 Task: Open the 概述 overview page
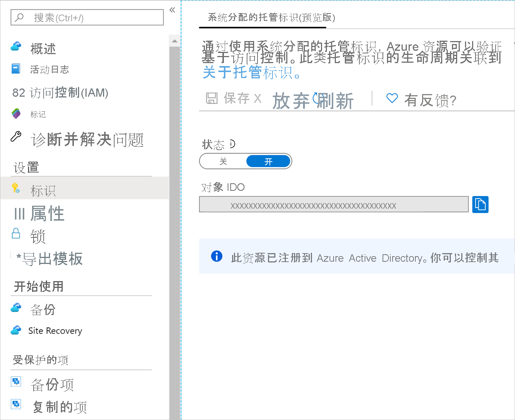(x=43, y=49)
